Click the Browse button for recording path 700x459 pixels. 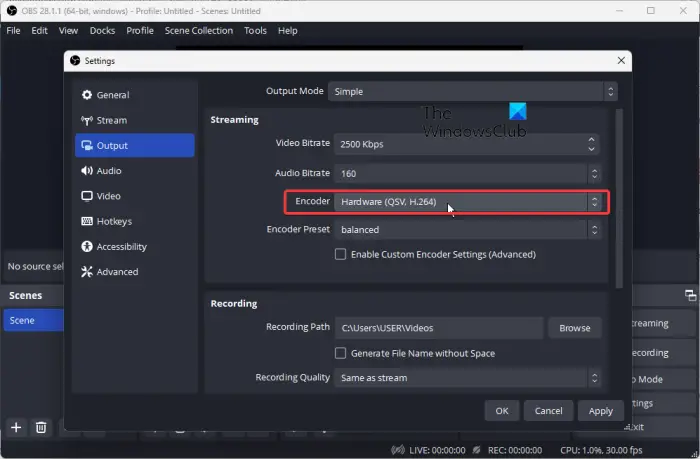coord(575,328)
